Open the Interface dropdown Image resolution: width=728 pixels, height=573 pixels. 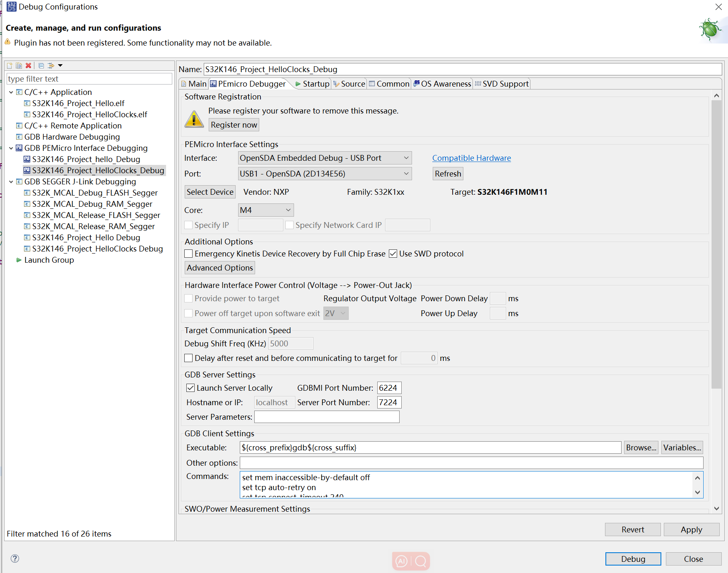tap(406, 158)
